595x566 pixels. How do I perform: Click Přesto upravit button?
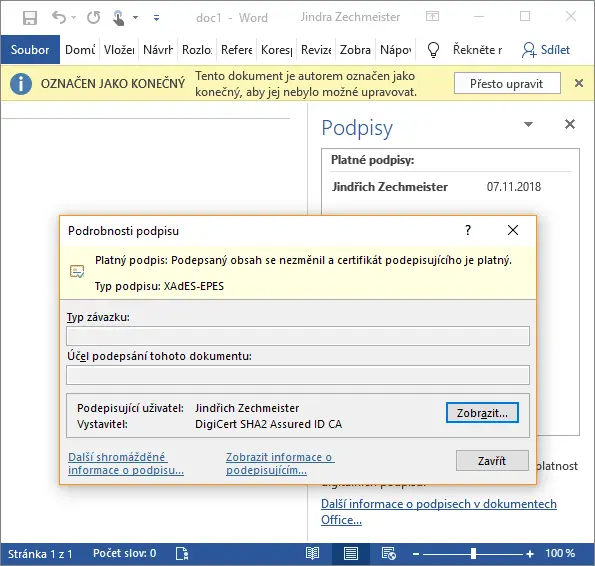[x=507, y=83]
